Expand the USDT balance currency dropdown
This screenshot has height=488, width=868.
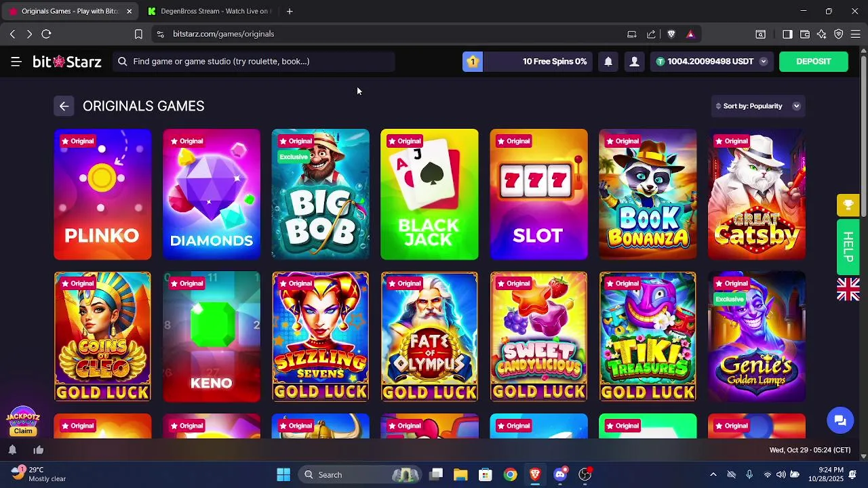763,62
